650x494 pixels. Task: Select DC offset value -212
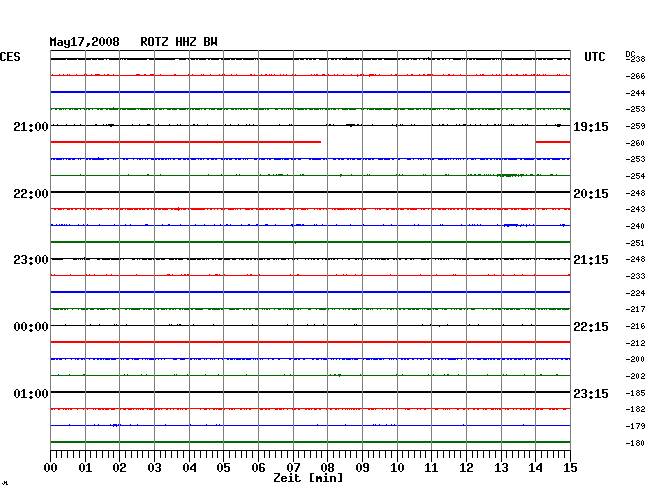635,344
